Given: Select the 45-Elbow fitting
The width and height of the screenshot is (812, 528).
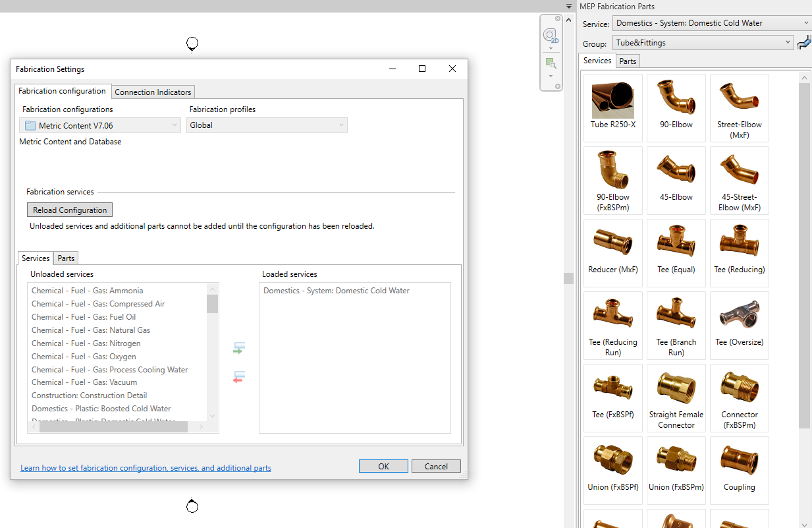Looking at the screenshot, I should tap(676, 180).
